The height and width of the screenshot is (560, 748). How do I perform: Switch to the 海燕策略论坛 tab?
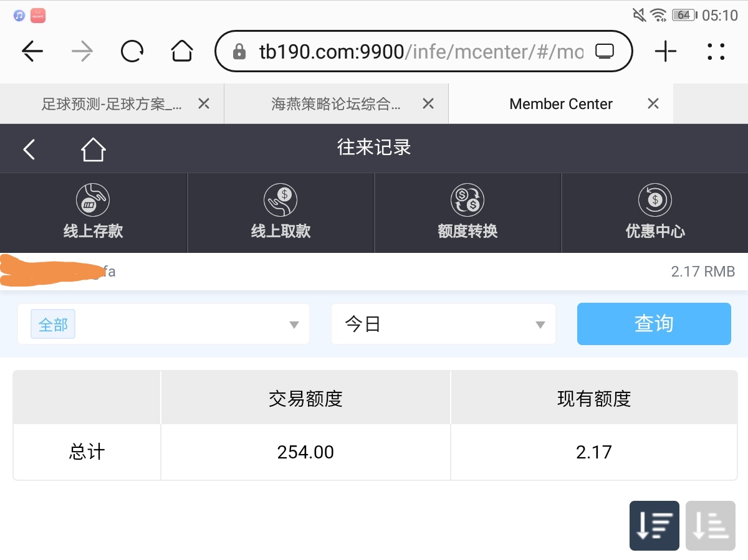coord(335,104)
